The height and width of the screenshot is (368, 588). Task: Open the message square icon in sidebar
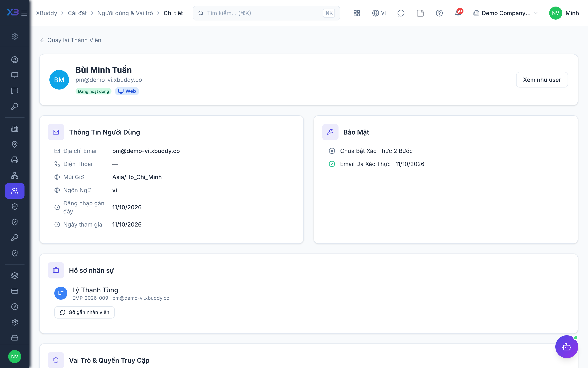pos(14,91)
